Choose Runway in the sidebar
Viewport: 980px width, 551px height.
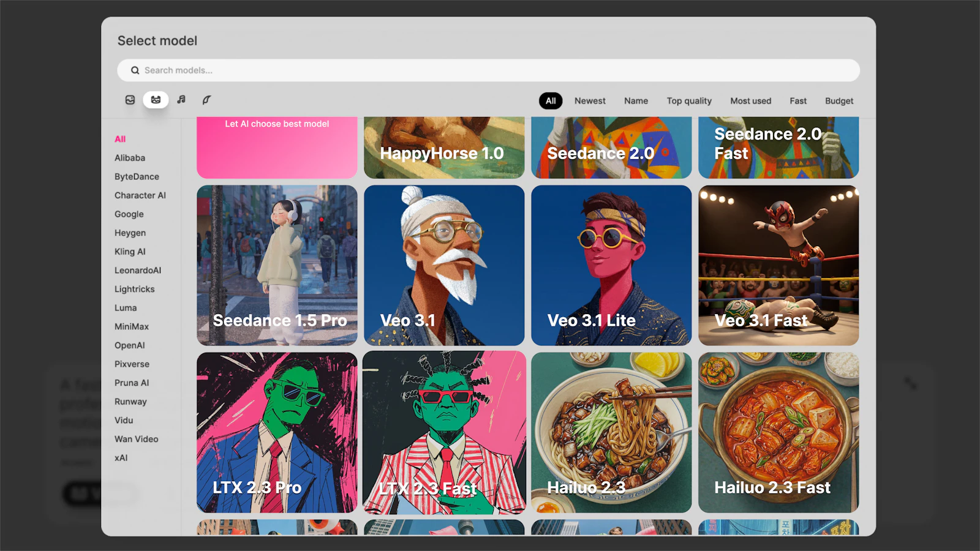coord(130,402)
